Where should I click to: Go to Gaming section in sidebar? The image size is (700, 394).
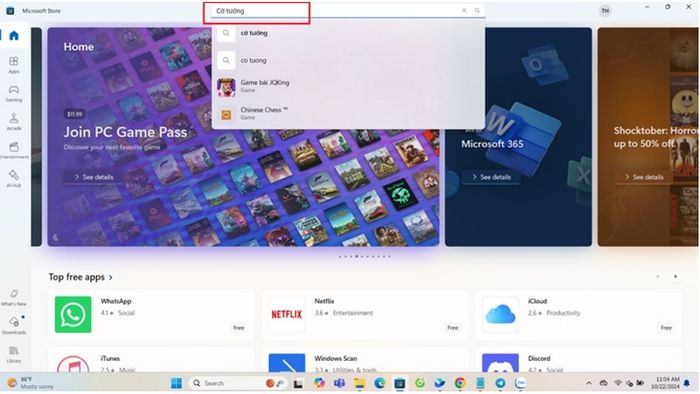[x=14, y=93]
